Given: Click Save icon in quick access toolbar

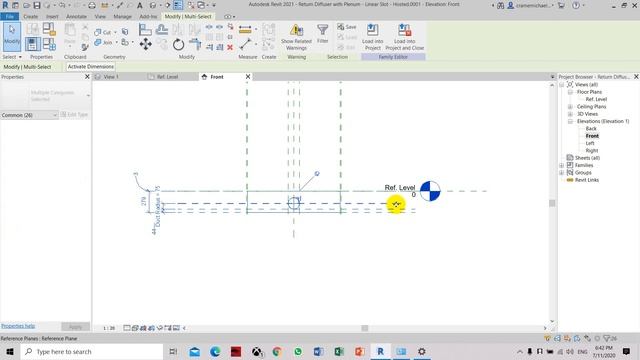Looking at the screenshot, I should 37,5.
